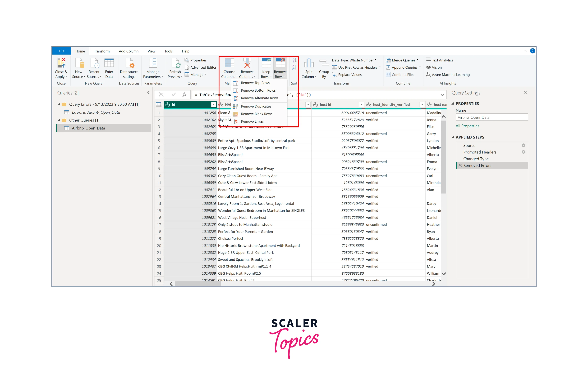Open host id column filter dropdown
The height and width of the screenshot is (392, 588).
click(x=361, y=105)
